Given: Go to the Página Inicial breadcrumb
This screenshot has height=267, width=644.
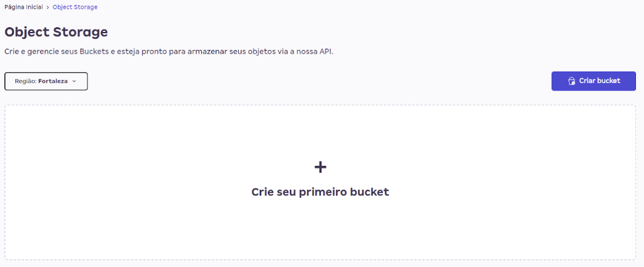Looking at the screenshot, I should click(x=23, y=7).
